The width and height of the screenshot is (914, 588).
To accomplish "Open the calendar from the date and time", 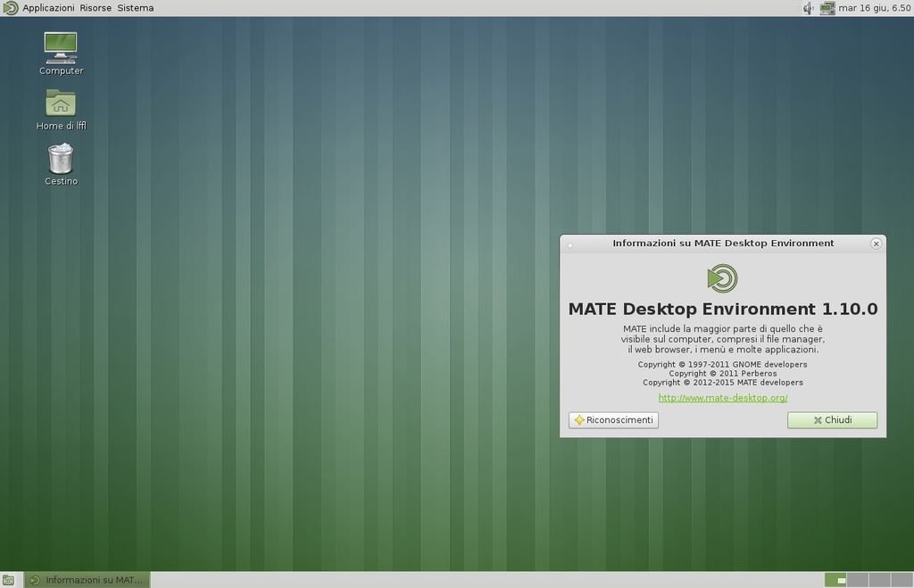I will click(x=875, y=8).
